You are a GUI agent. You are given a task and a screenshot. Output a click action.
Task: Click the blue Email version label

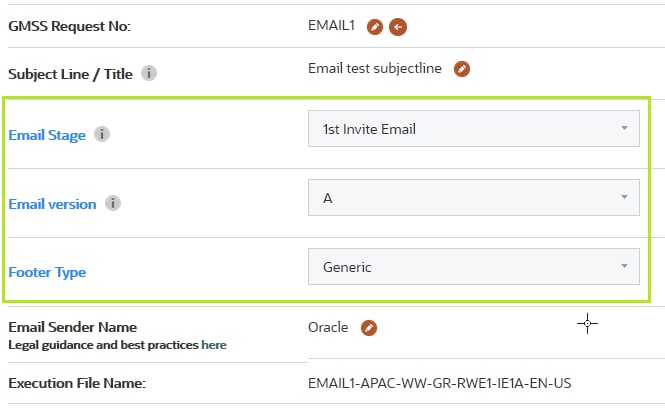coord(52,204)
